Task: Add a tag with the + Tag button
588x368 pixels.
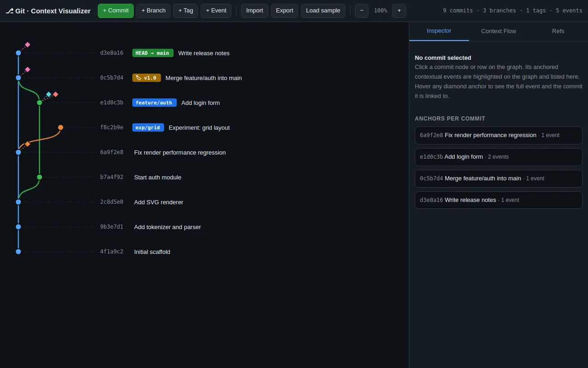Action: [x=186, y=11]
